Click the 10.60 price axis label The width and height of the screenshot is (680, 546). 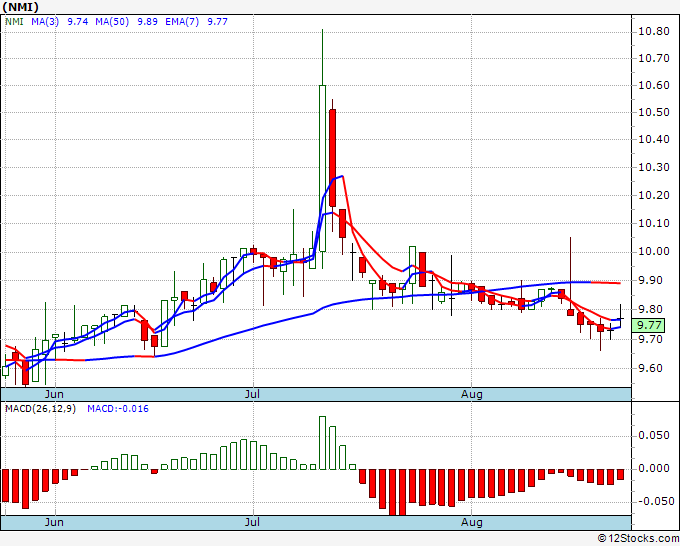(x=654, y=85)
